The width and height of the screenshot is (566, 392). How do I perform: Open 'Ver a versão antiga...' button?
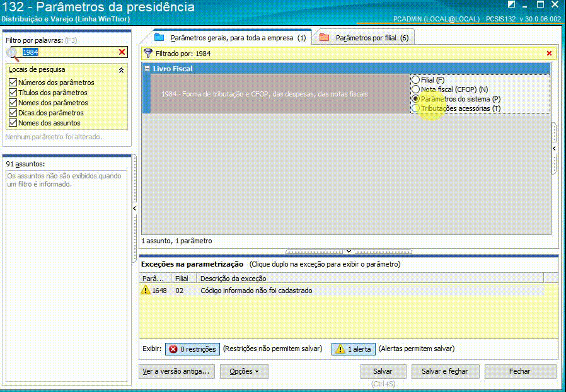(176, 371)
